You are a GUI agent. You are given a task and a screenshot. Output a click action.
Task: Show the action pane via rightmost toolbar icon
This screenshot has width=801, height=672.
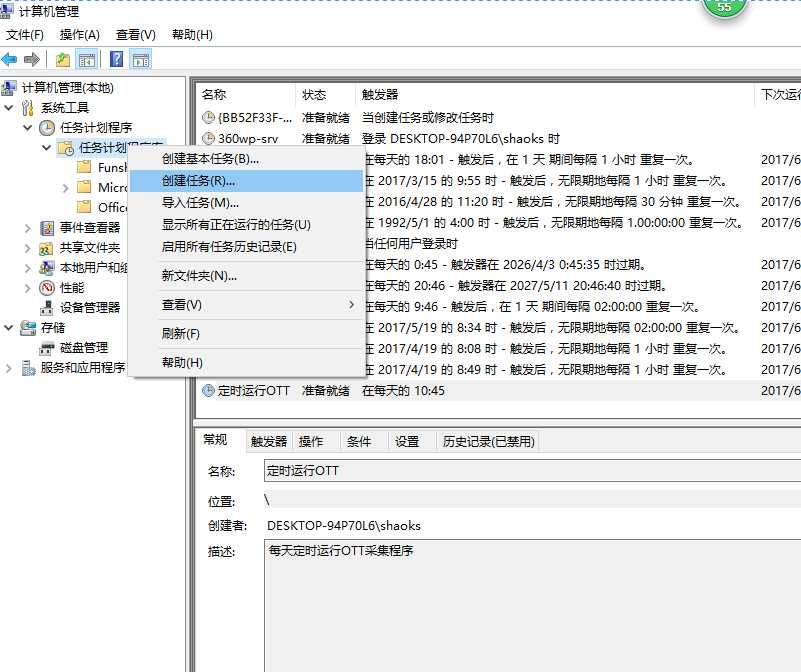pos(140,58)
